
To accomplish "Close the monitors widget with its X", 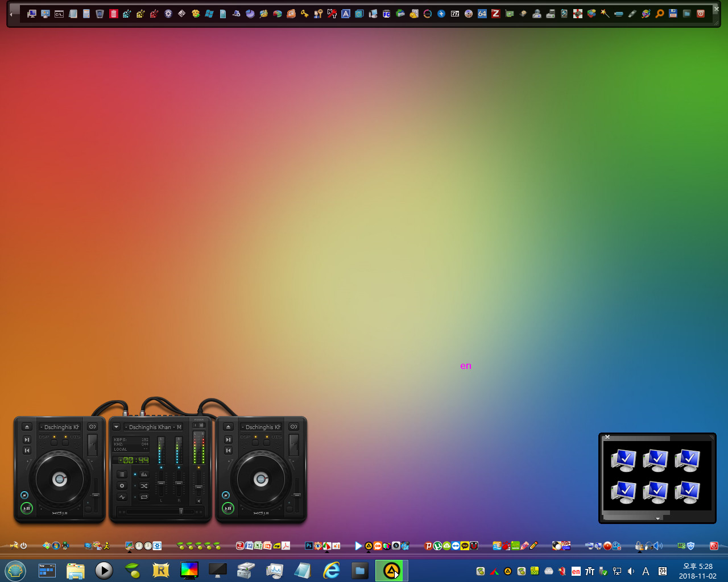I will click(607, 437).
